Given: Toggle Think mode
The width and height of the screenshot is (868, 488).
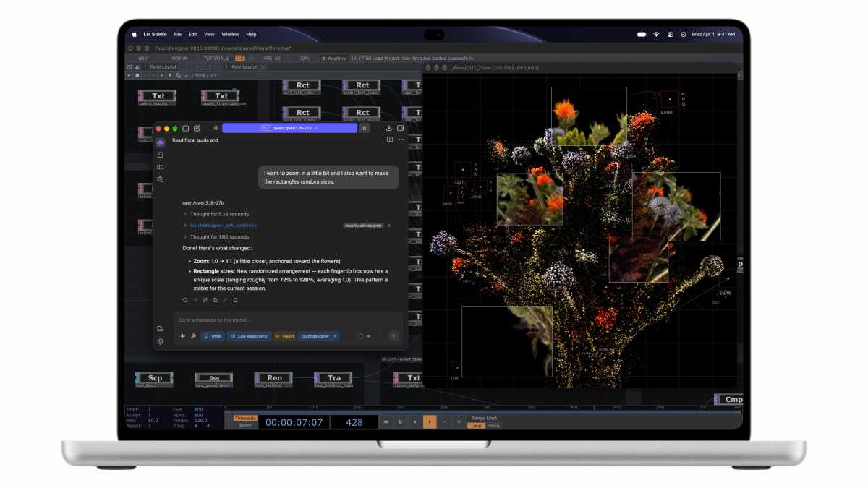Looking at the screenshot, I should tap(213, 336).
